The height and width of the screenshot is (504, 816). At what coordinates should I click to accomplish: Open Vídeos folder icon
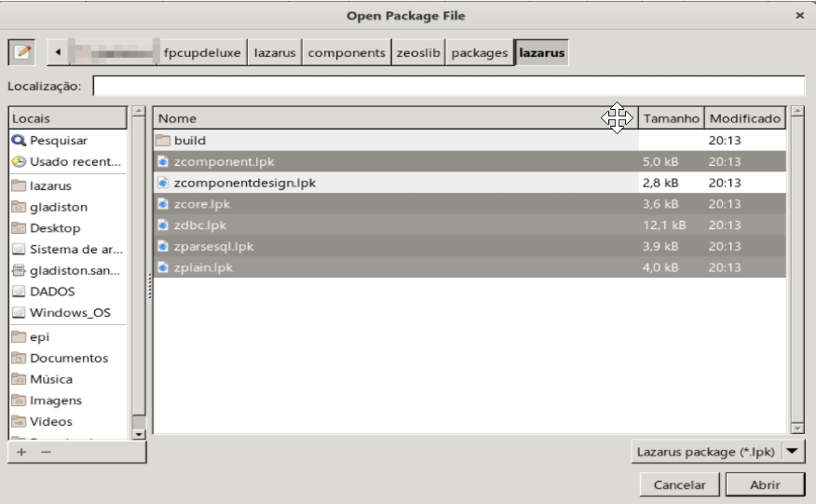click(19, 422)
